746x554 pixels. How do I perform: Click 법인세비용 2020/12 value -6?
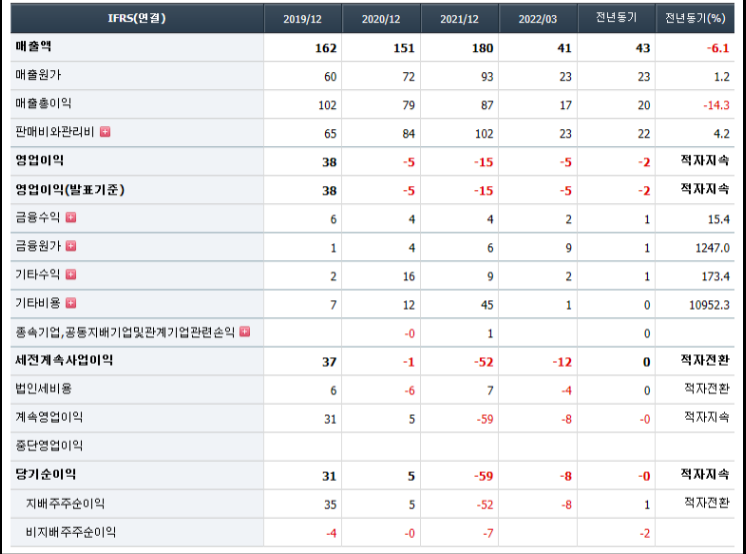pyautogui.click(x=410, y=391)
